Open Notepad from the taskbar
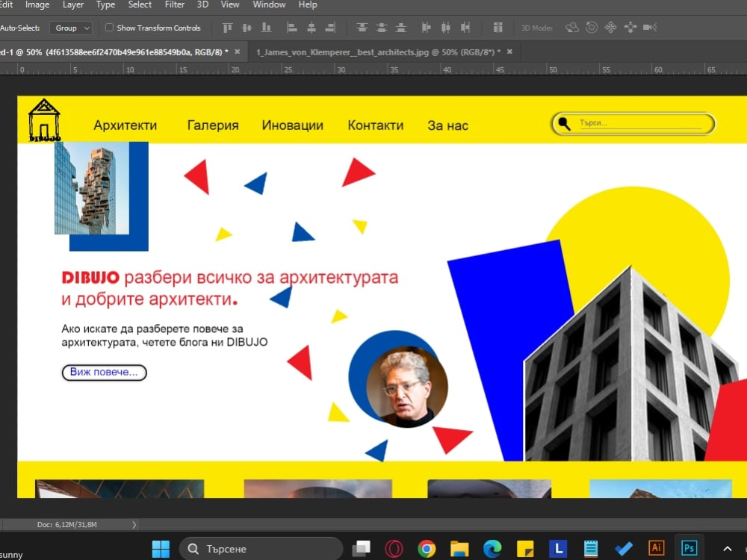The height and width of the screenshot is (560, 747). click(x=591, y=549)
